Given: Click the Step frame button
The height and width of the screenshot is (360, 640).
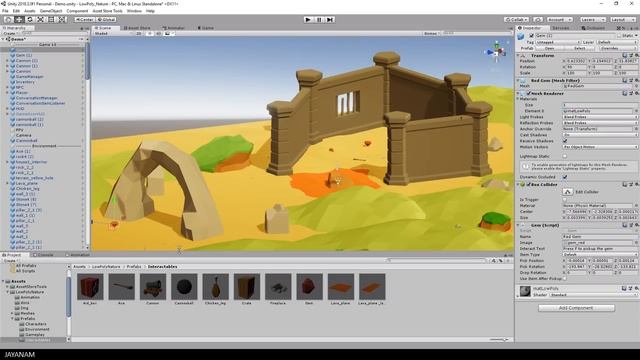Looking at the screenshot, I should coord(330,20).
